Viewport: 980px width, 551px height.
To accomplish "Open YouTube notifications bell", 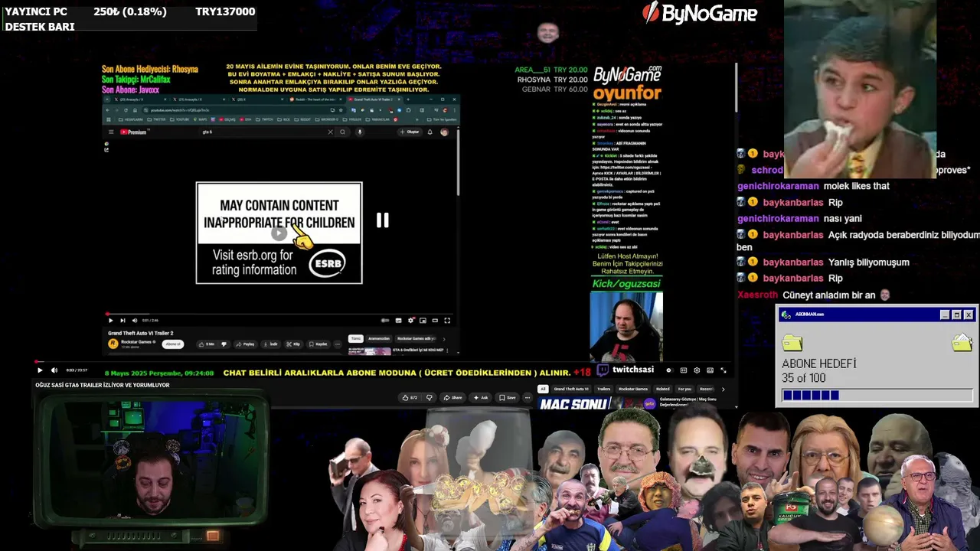I will (430, 132).
